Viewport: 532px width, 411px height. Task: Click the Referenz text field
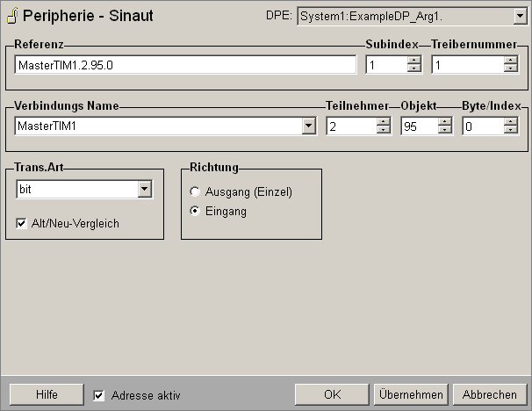tap(185, 64)
